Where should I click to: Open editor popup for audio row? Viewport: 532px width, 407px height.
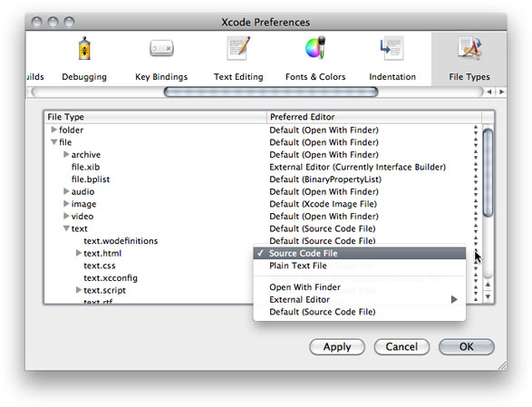click(476, 191)
